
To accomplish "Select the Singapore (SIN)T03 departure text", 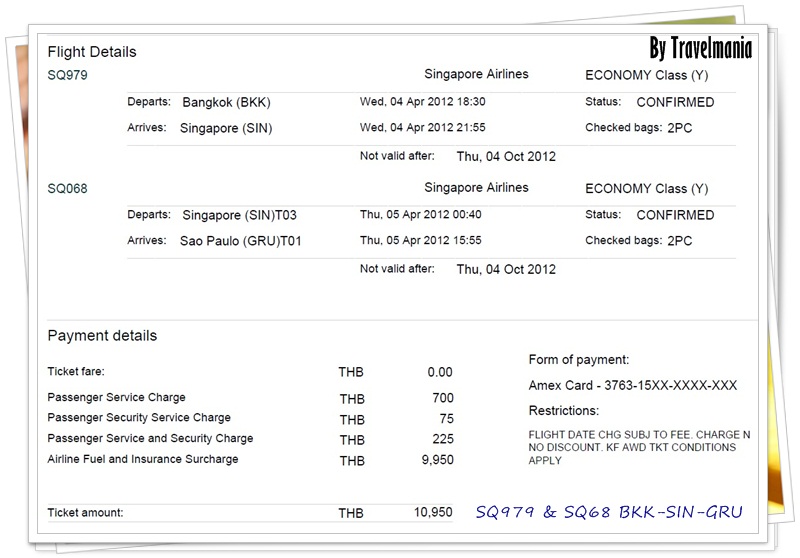I will [x=240, y=215].
